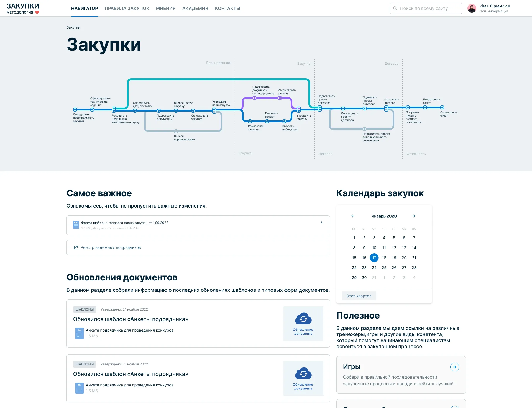
Task: Select January 24 in the calendar
Action: click(x=374, y=268)
